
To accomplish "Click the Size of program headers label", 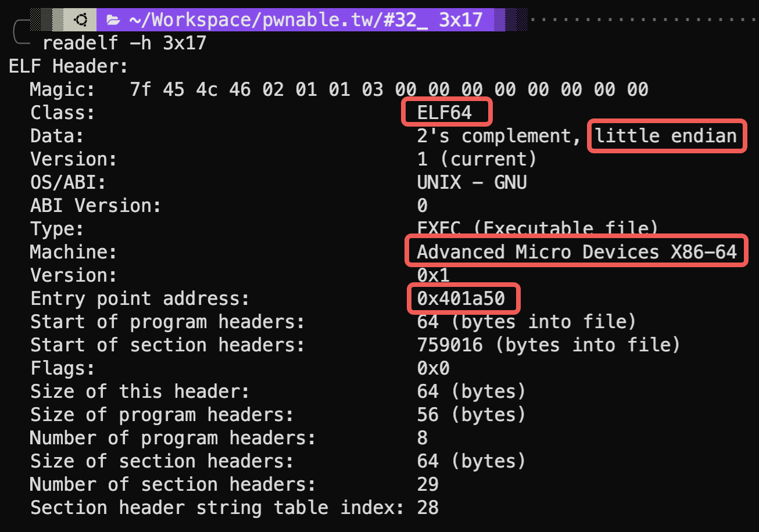I will point(162,415).
